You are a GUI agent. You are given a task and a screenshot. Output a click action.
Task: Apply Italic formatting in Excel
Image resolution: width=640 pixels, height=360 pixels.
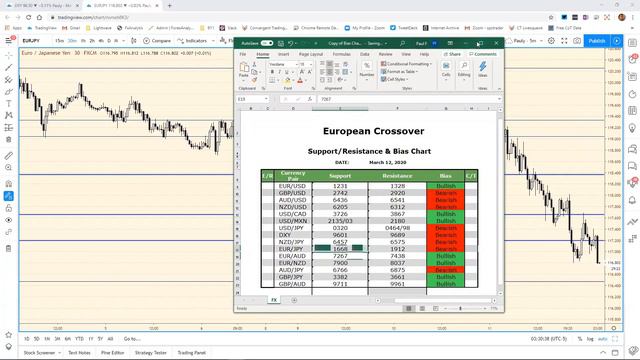click(x=279, y=72)
